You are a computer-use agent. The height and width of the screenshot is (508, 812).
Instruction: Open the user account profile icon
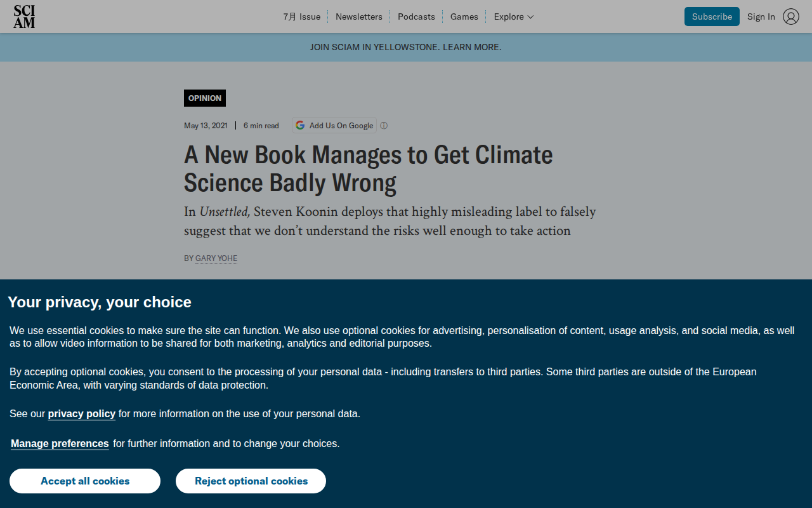click(791, 17)
